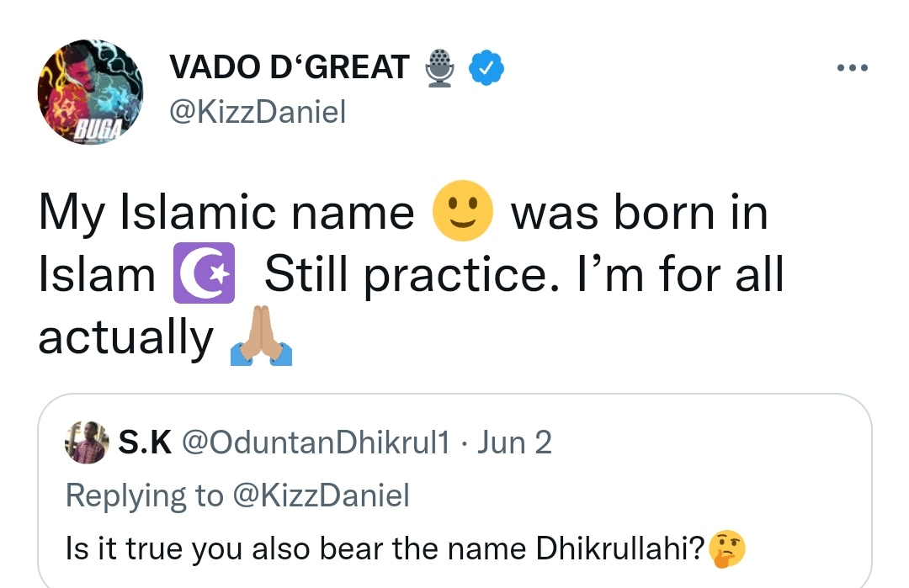This screenshot has width=909, height=588.
Task: Click the word 'actually' in the tweet
Action: [x=126, y=338]
